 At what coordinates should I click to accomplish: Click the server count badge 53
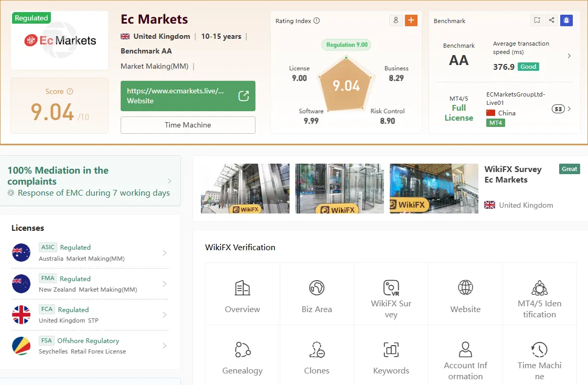[558, 109]
